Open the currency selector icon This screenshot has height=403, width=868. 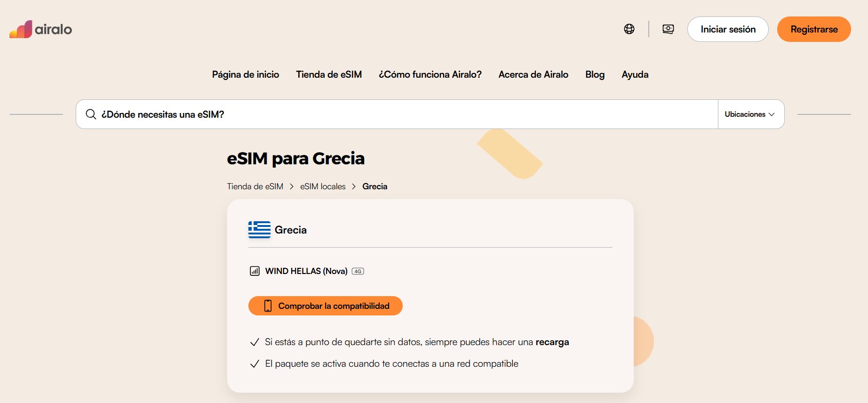click(668, 29)
